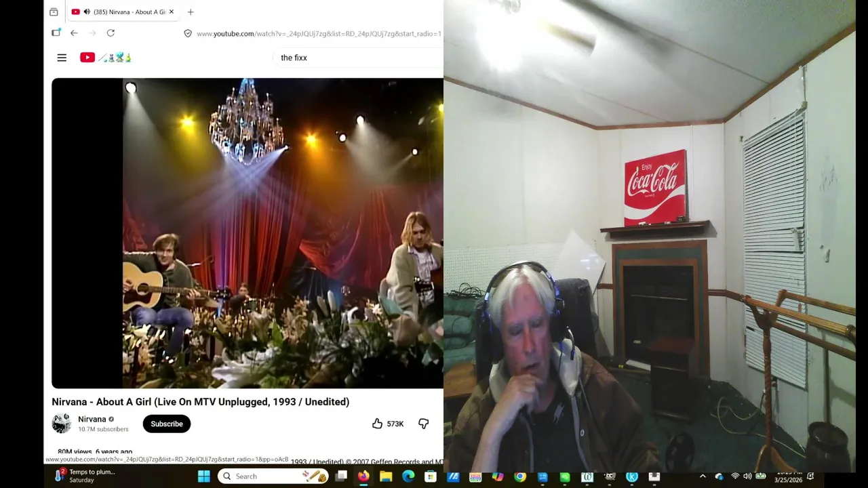The image size is (868, 488).
Task: Dislike the video with thumbs down
Action: pos(423,424)
